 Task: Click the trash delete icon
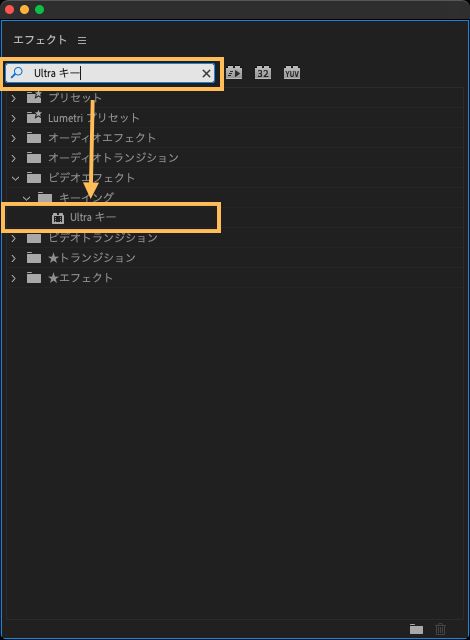point(440,629)
